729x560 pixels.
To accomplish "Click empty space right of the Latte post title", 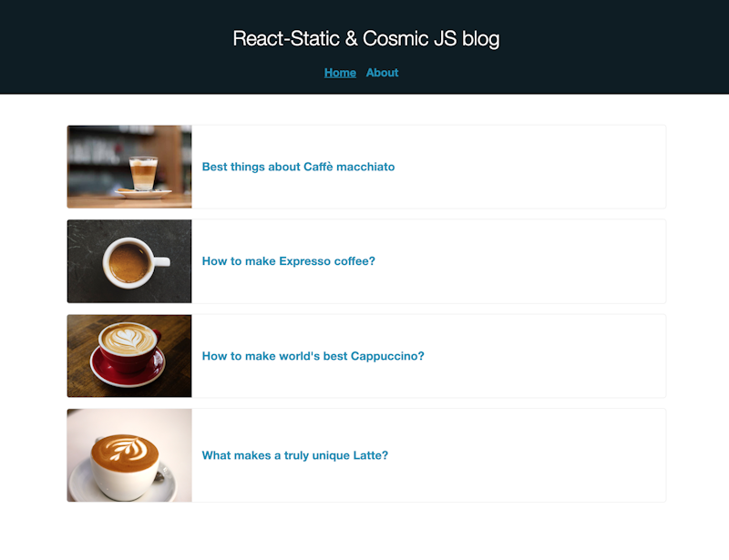I will pos(526,455).
